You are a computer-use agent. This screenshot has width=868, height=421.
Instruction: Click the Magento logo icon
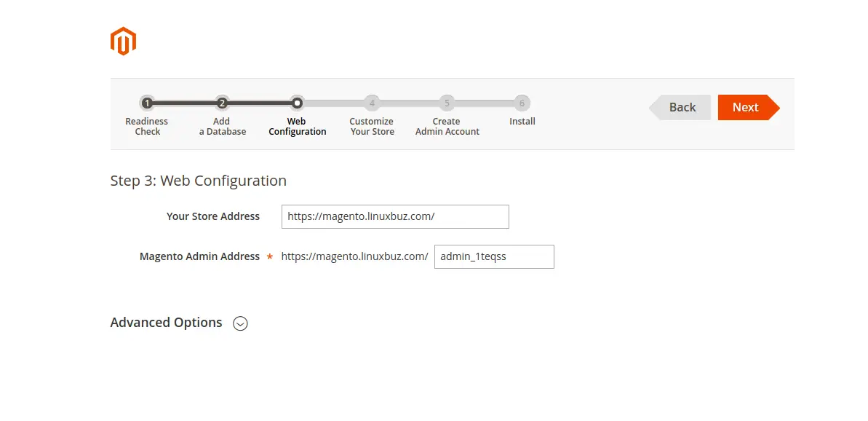click(x=123, y=41)
